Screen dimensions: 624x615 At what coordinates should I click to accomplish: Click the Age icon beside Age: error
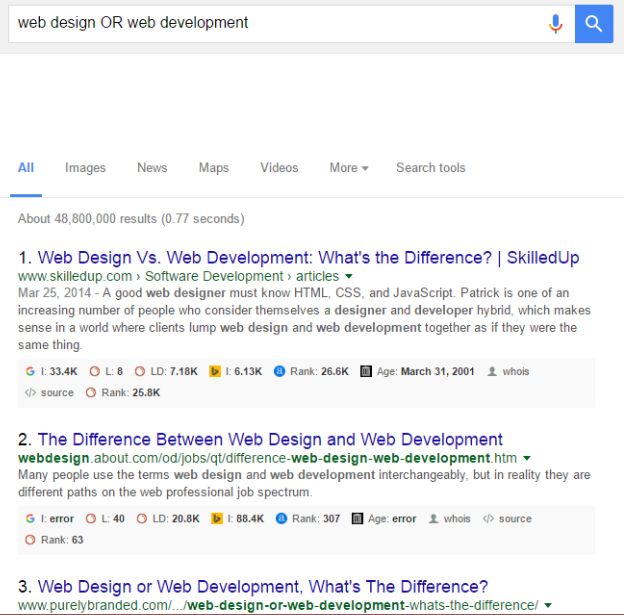coord(357,519)
